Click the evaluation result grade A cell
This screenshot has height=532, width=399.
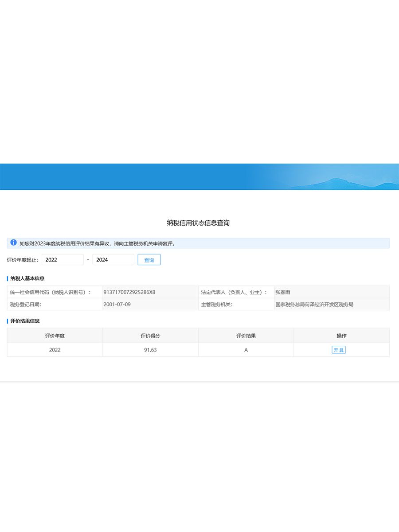[246, 350]
